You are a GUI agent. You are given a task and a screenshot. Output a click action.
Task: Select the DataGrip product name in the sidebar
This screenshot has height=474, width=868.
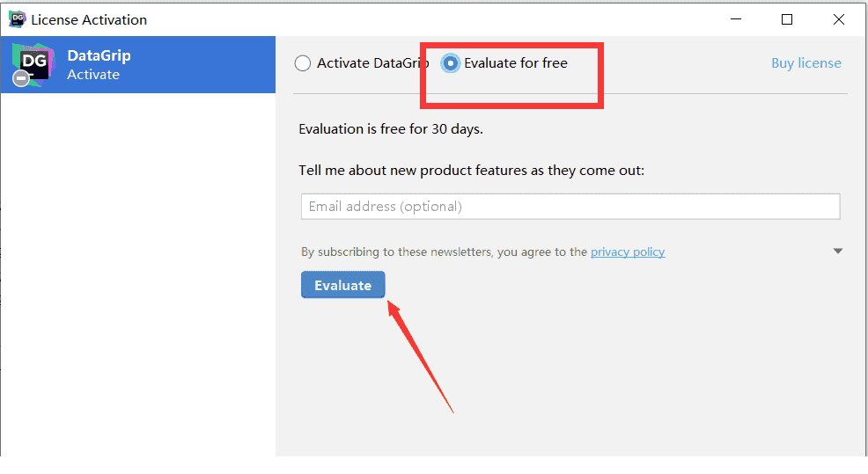pos(99,55)
